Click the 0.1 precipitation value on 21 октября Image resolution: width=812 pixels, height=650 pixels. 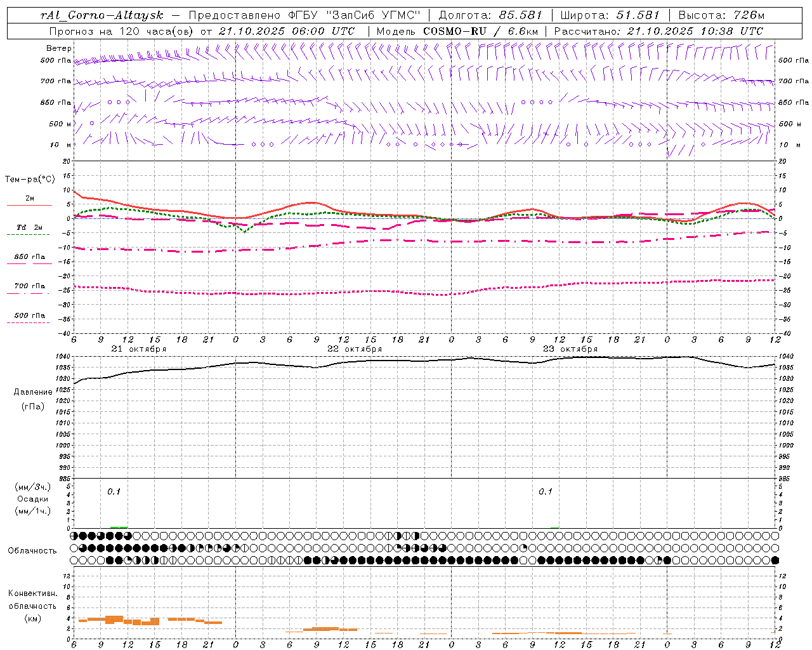pos(114,492)
